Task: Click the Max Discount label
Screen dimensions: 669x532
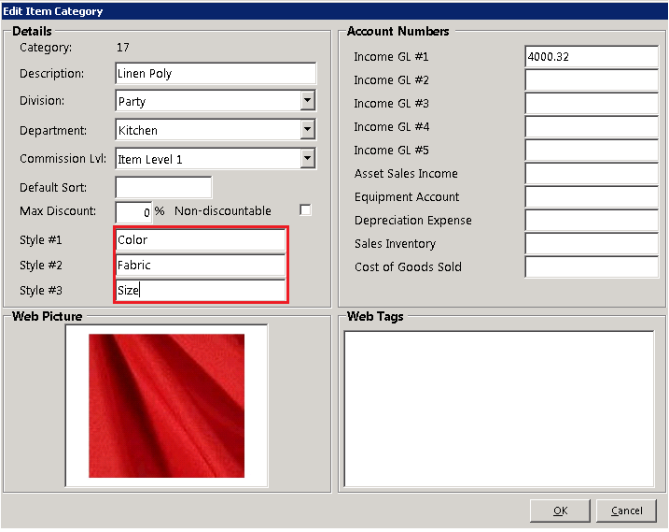Action: tap(58, 211)
